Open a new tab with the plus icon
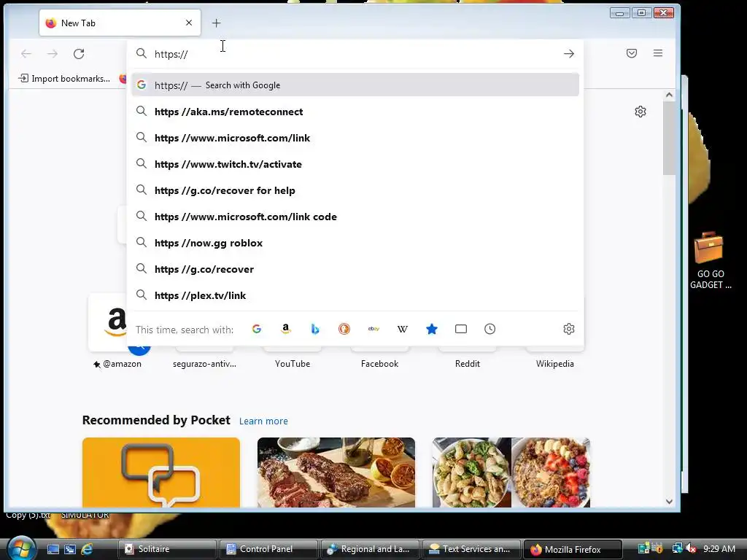747x560 pixels. tap(216, 23)
